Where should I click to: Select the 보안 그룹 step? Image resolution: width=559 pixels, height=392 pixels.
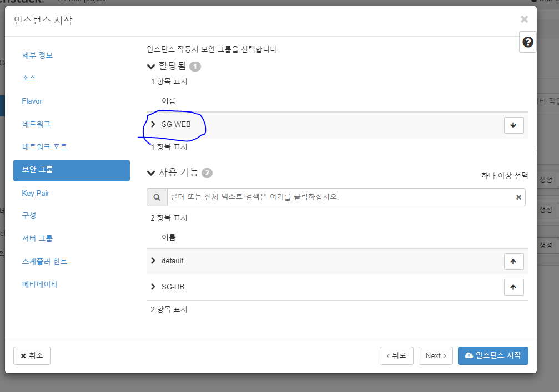(71, 170)
